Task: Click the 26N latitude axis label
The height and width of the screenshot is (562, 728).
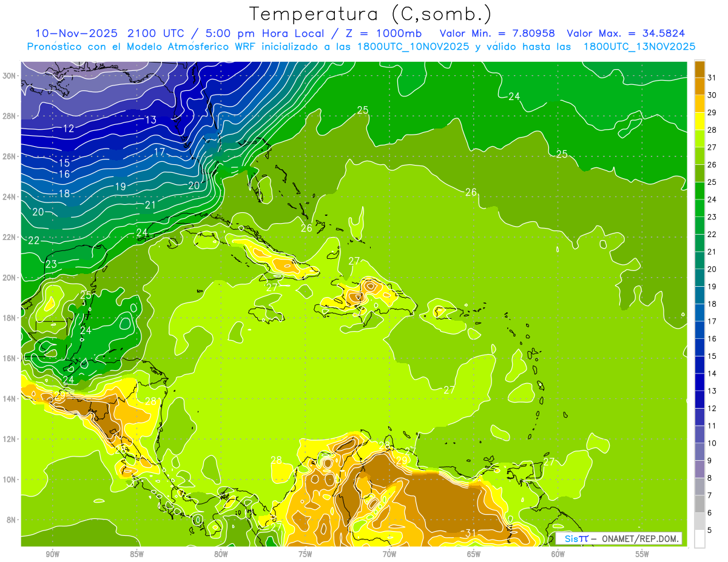Action: tap(10, 156)
